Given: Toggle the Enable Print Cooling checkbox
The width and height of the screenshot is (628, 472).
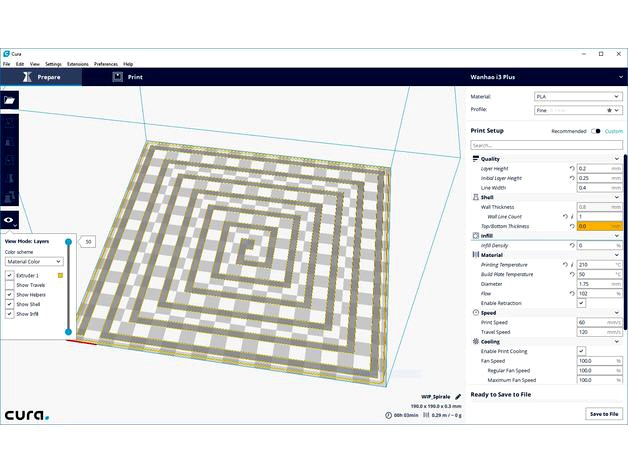Looking at the screenshot, I should 581,351.
